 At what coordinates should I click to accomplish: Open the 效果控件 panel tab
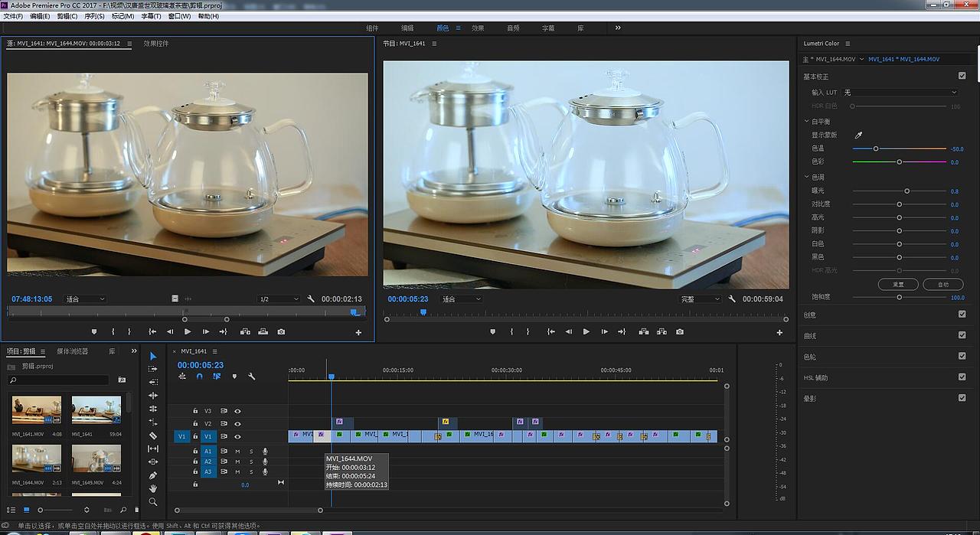click(x=156, y=44)
